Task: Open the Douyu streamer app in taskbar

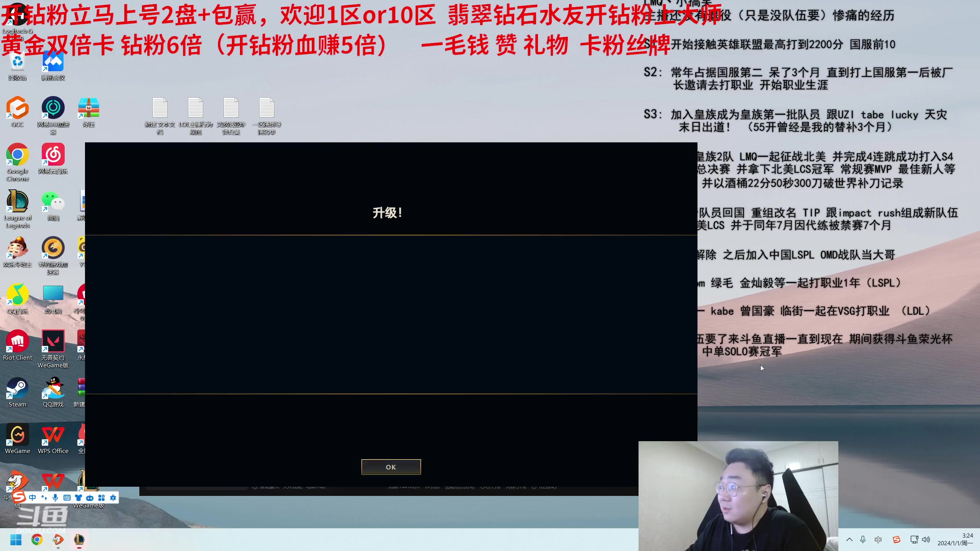Action: (x=58, y=540)
